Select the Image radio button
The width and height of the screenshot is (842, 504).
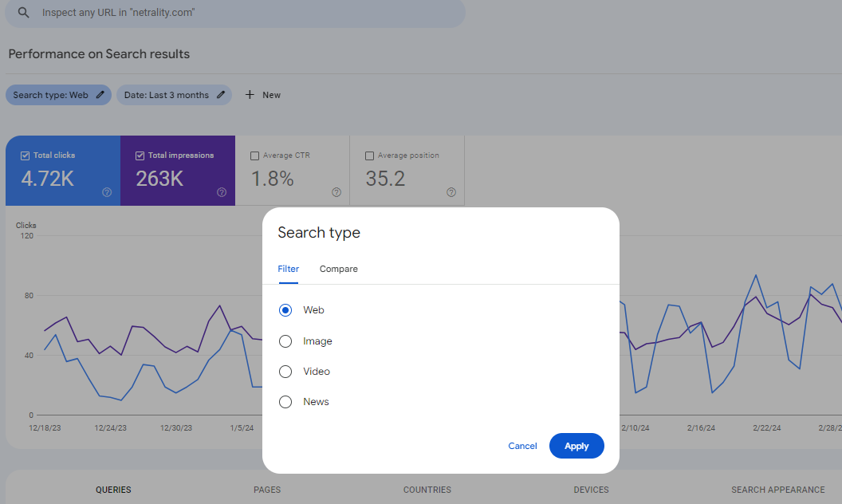tap(285, 341)
